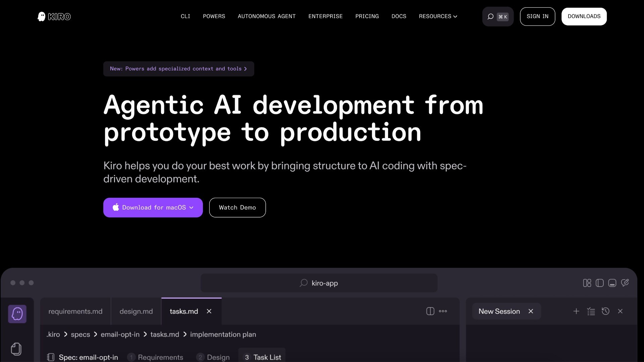This screenshot has height=362, width=644.
Task: Click the Watch Demo button
Action: pos(237,207)
